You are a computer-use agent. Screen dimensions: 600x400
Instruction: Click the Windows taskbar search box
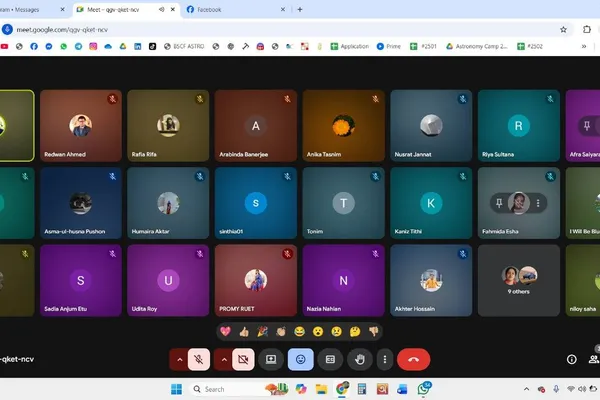[x=227, y=389]
